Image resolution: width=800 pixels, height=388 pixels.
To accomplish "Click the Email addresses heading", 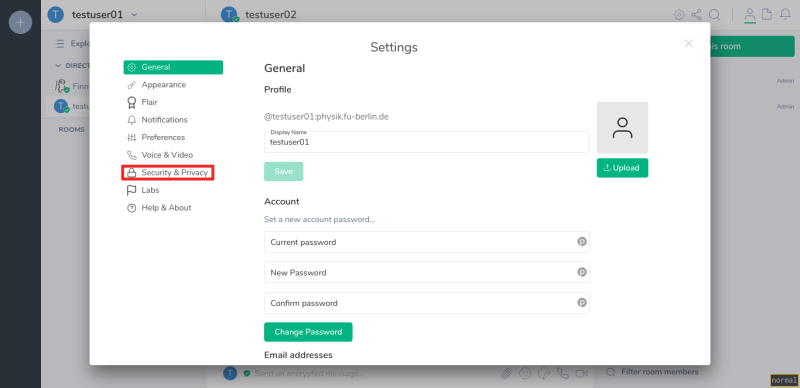I will [298, 355].
